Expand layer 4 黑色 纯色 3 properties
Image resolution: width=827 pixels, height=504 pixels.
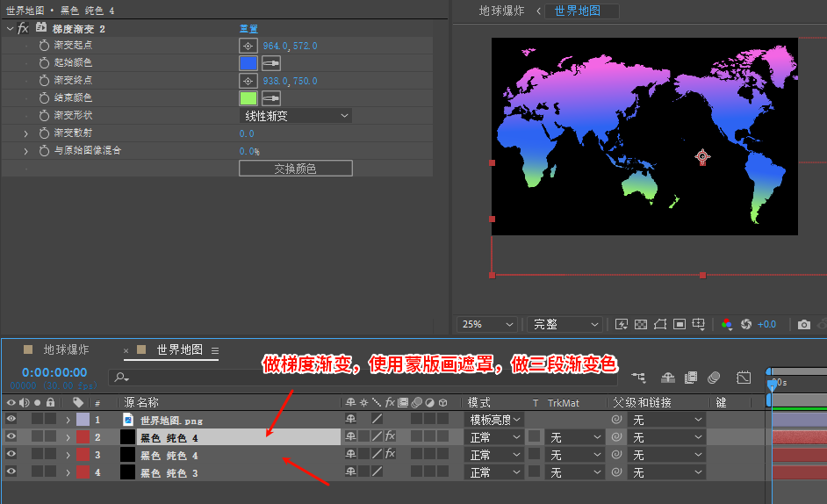click(x=68, y=472)
